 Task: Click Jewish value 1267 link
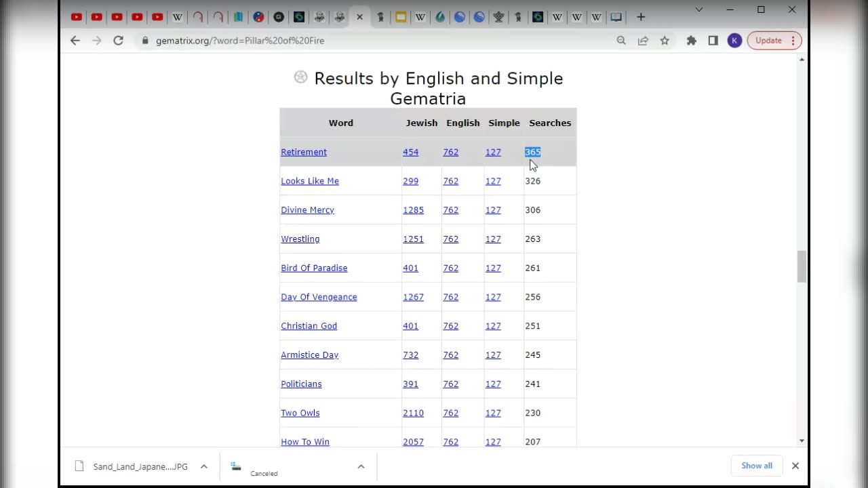[413, 297]
